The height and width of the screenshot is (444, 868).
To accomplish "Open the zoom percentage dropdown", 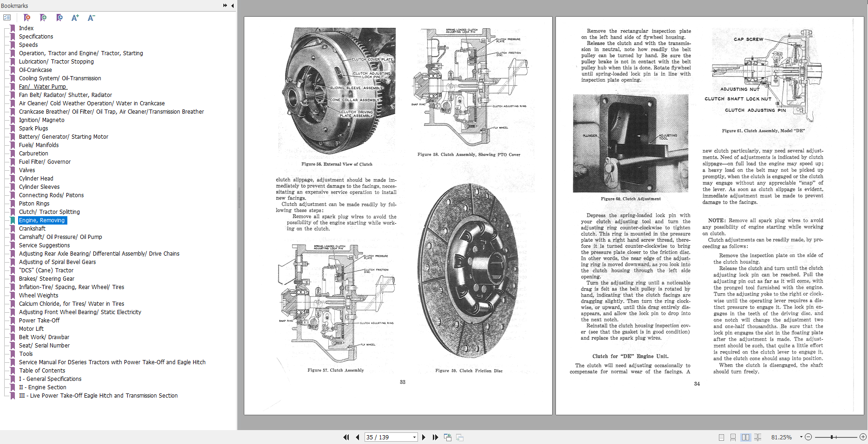I will pos(801,437).
